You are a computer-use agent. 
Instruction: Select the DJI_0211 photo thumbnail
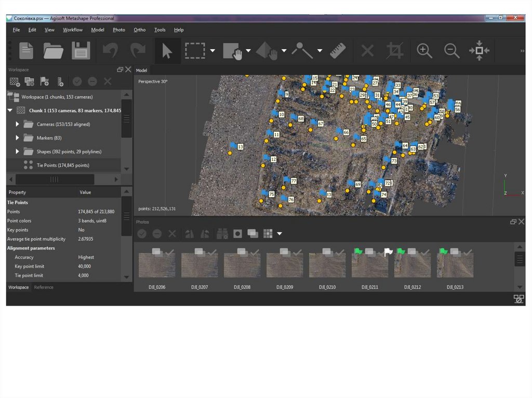370,265
